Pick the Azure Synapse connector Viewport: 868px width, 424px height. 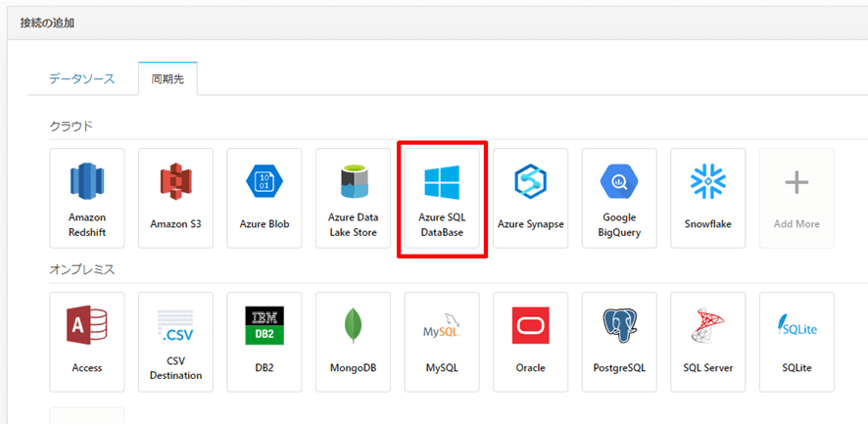[530, 197]
